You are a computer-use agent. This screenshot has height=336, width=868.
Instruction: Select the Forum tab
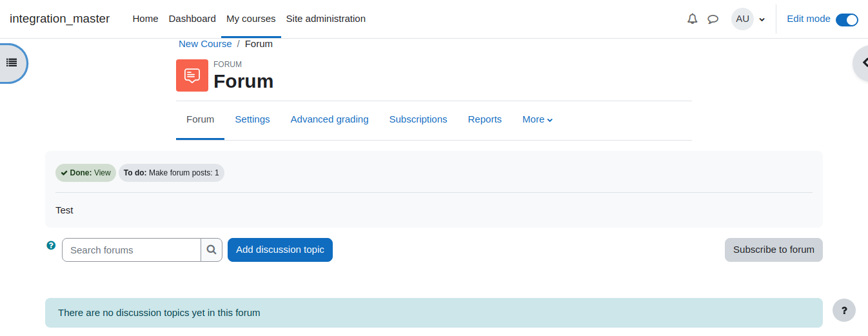click(200, 119)
